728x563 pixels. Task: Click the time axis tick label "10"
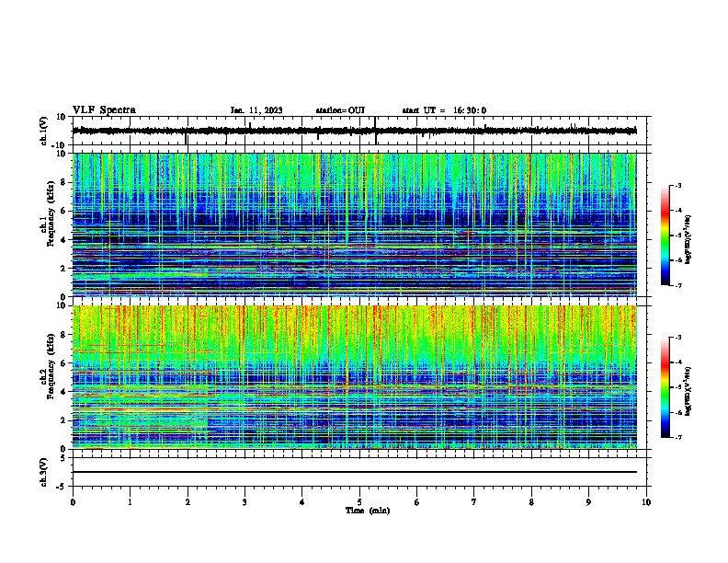point(646,502)
